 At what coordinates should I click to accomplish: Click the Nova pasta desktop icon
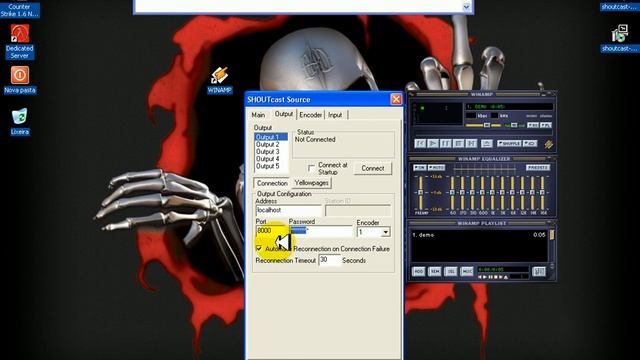[x=20, y=80]
